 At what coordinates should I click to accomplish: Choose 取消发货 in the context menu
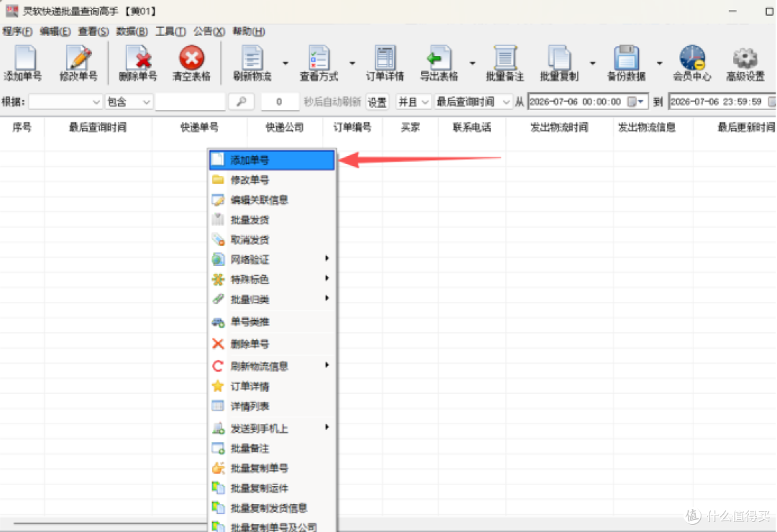pos(271,239)
